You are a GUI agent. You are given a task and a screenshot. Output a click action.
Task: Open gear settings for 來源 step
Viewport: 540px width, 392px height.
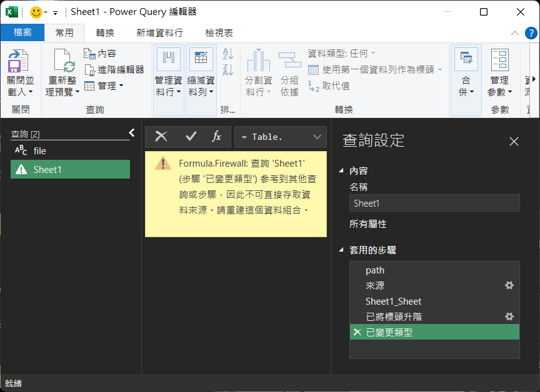(x=509, y=285)
